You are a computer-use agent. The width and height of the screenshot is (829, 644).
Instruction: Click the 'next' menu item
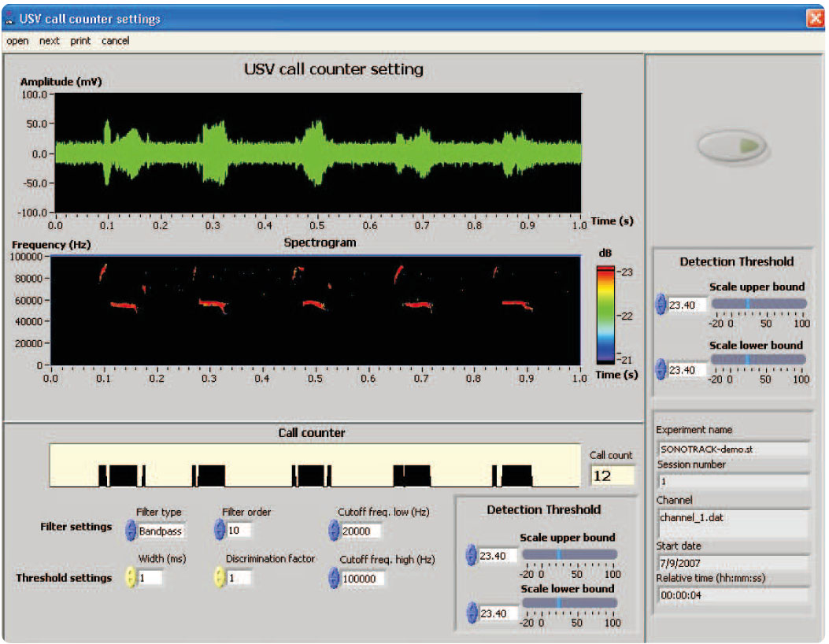(49, 41)
